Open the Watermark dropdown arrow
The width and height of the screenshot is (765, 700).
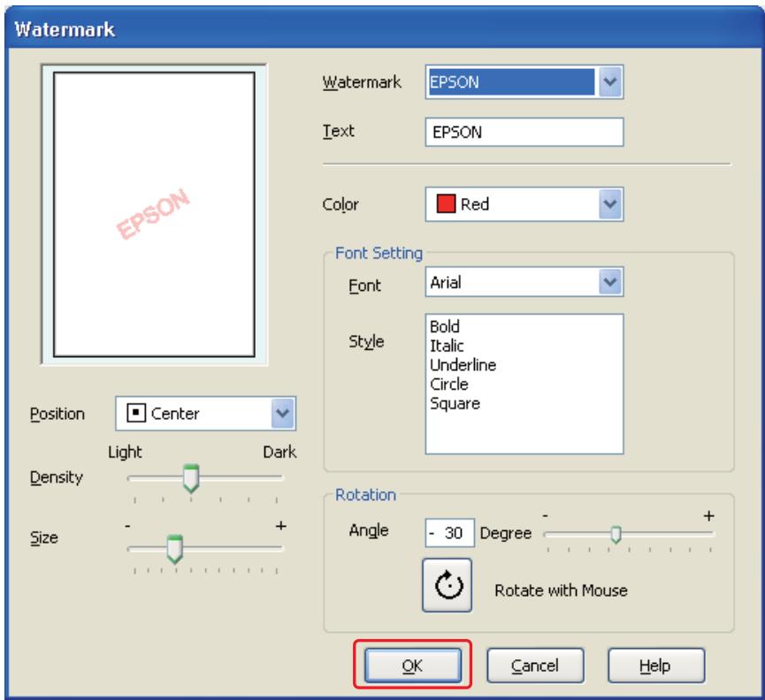click(610, 81)
